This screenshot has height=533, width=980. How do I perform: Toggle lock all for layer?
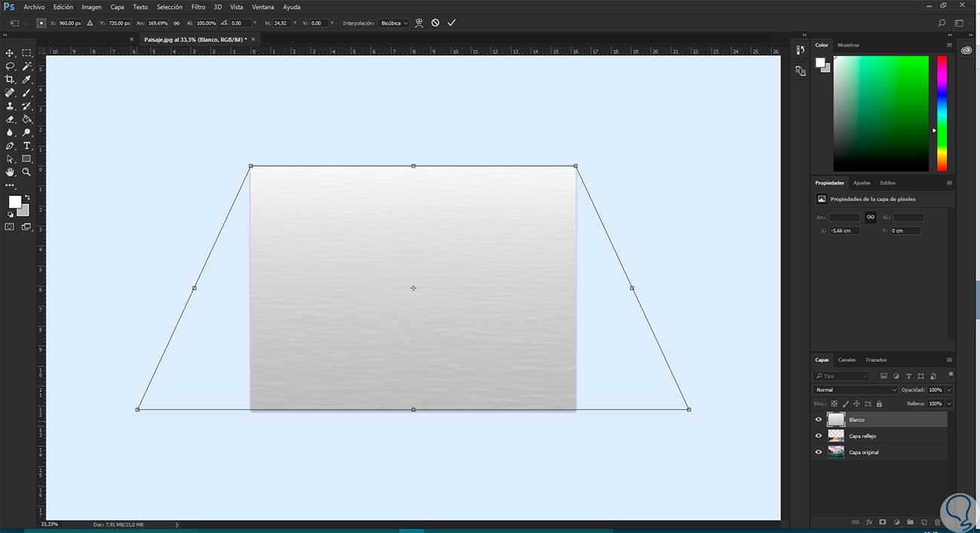[x=879, y=403]
